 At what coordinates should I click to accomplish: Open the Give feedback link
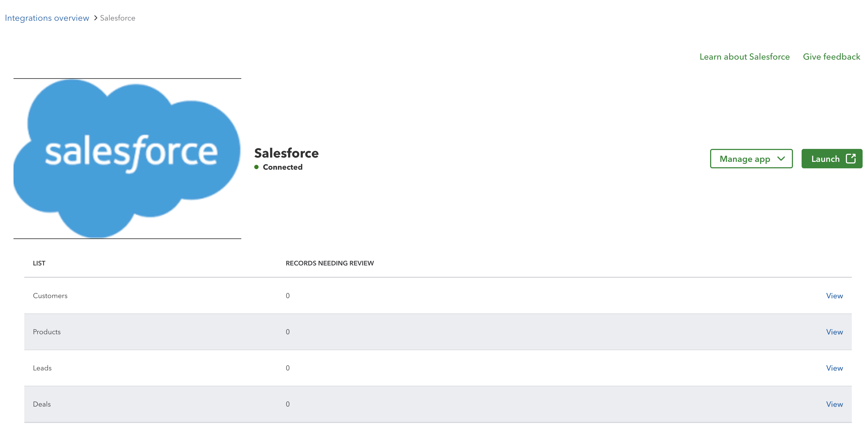(831, 57)
